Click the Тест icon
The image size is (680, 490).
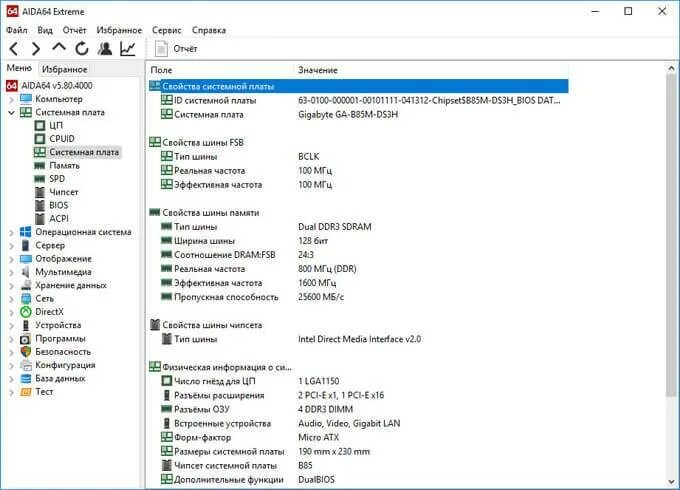[x=26, y=392]
